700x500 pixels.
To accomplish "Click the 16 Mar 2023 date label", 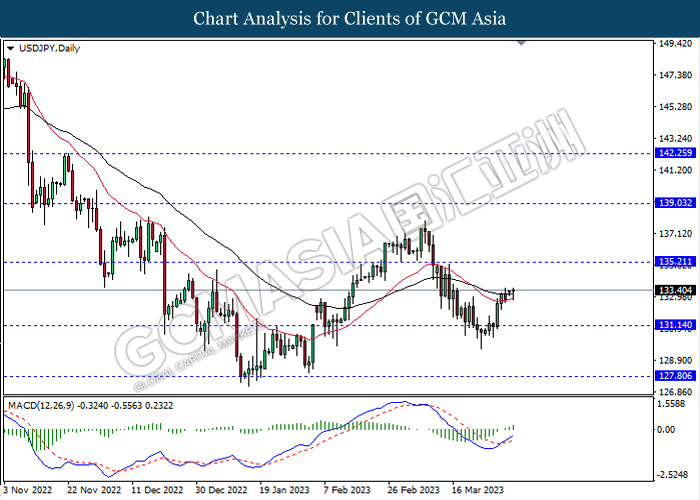I will pyautogui.click(x=478, y=490).
